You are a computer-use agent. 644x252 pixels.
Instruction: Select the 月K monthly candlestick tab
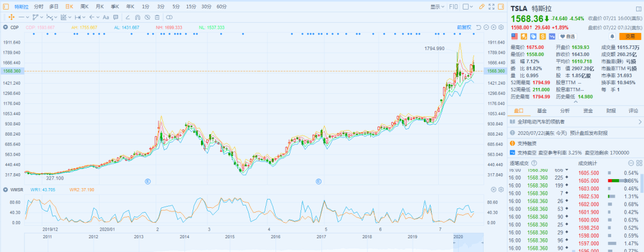point(100,7)
